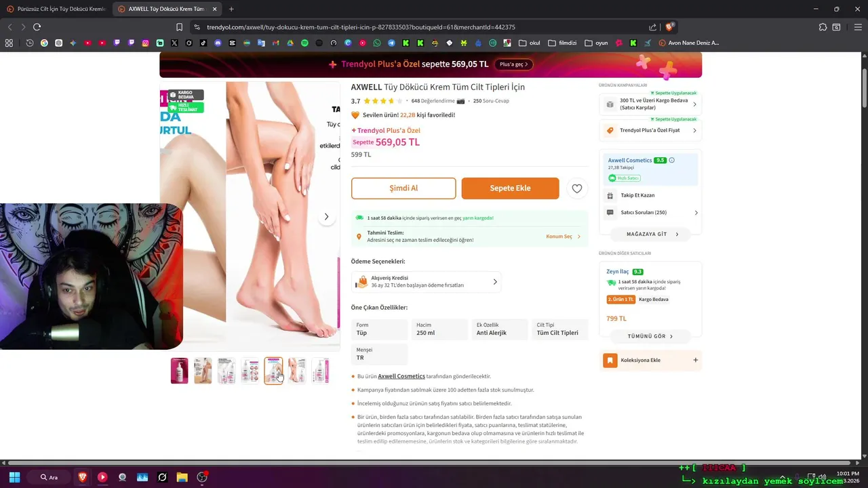Open the Telegram bookmark icon
868x488 pixels.
(x=391, y=43)
